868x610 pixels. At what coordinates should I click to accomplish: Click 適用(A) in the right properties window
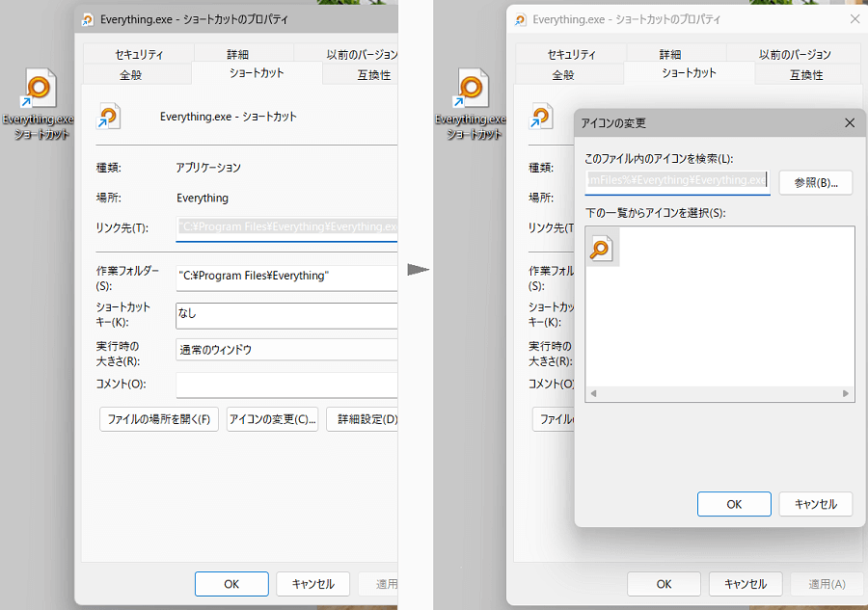(827, 584)
